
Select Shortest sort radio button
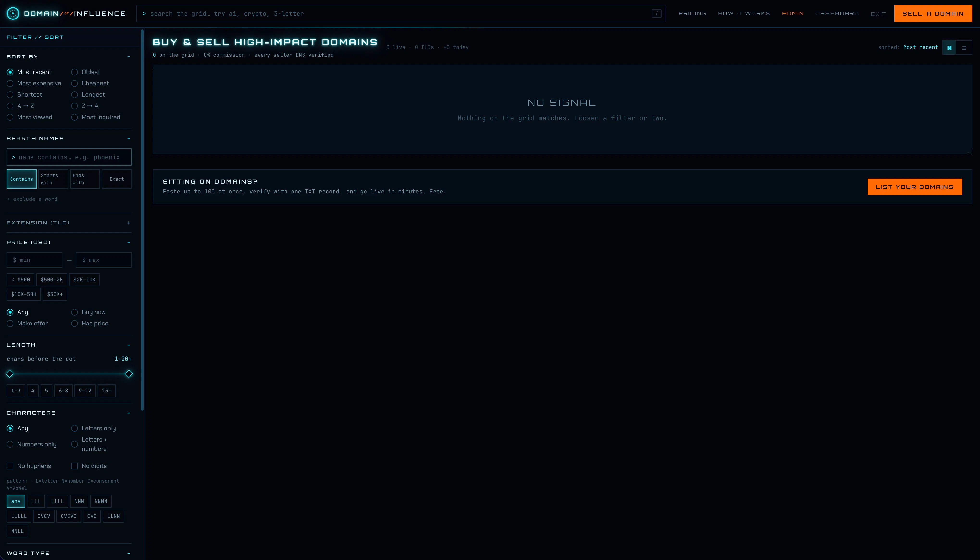pyautogui.click(x=24, y=95)
